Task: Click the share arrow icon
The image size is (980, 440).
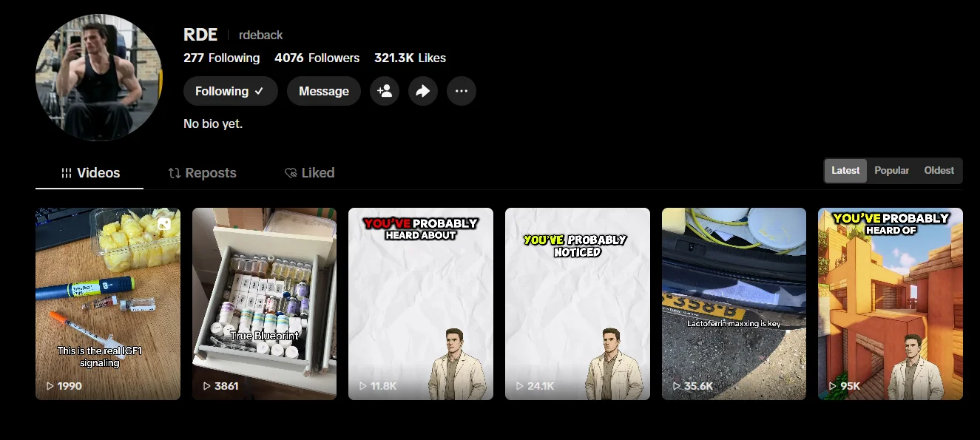Action: [x=423, y=91]
